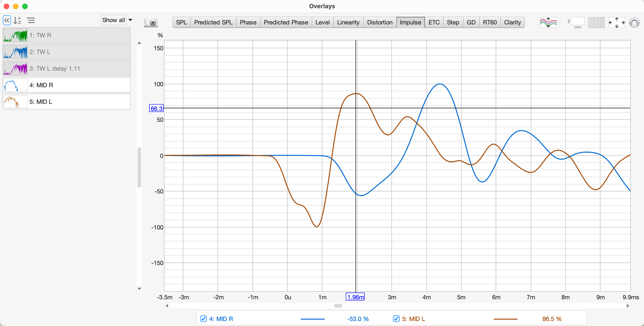Open the measurement list menu icon
The image size is (644, 326).
click(x=31, y=21)
